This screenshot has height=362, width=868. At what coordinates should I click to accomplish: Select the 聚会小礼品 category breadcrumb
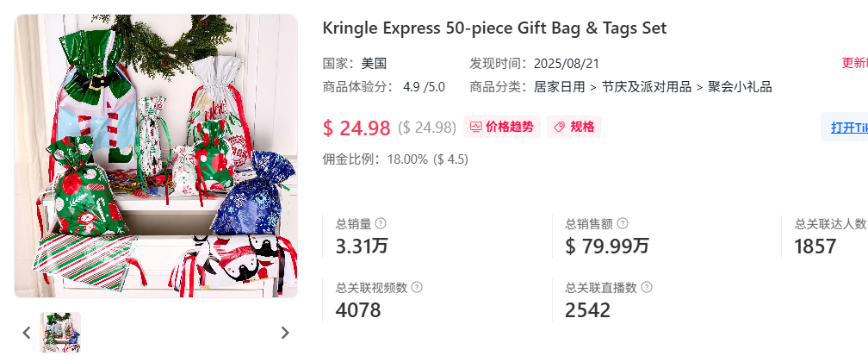point(741,87)
